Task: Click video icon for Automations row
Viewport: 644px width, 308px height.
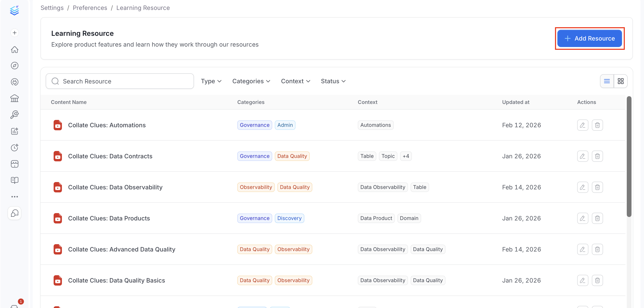Action: click(58, 125)
